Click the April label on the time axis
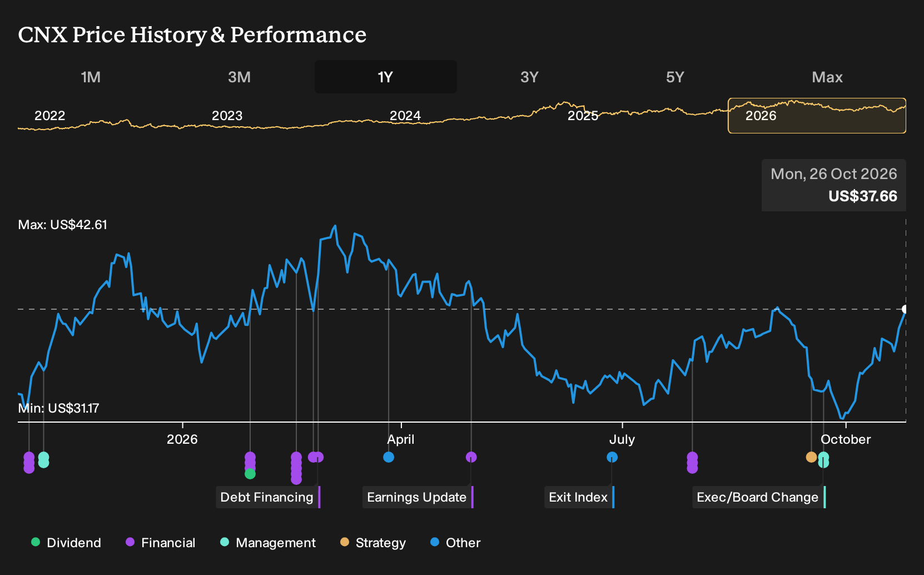The height and width of the screenshot is (575, 924). pyautogui.click(x=401, y=439)
